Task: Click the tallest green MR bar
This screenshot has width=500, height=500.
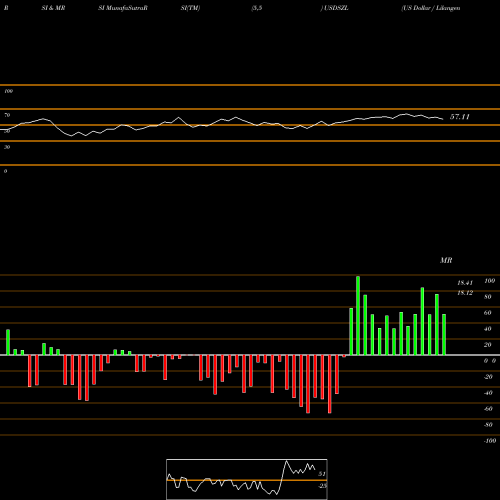Action: click(x=358, y=315)
